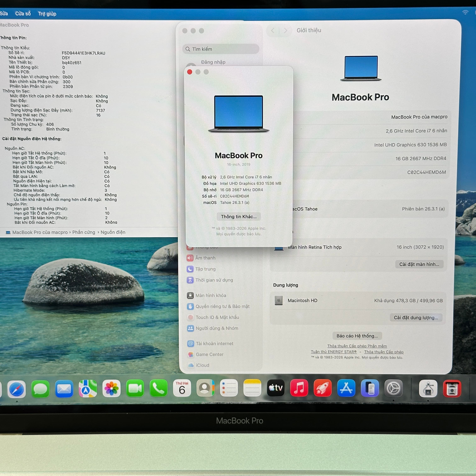476x476 pixels.
Task: Open iPhone Mirroring in the dock
Action: [x=370, y=388]
